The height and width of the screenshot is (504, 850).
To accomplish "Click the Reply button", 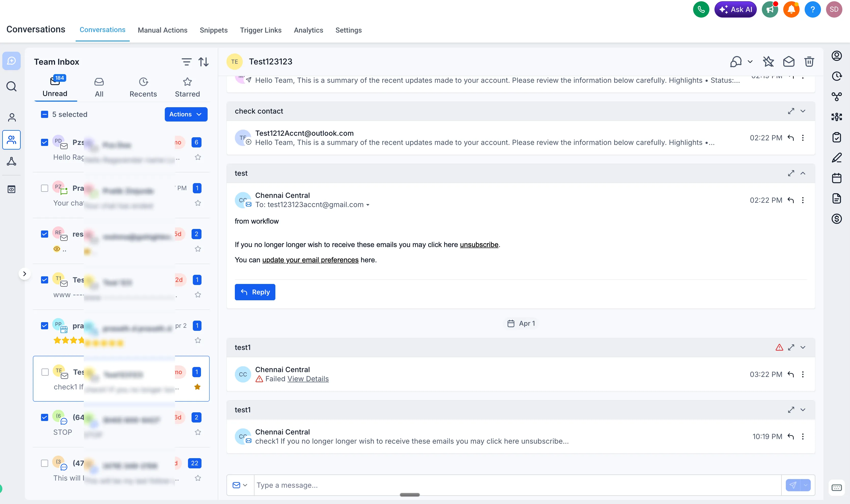I will (255, 292).
